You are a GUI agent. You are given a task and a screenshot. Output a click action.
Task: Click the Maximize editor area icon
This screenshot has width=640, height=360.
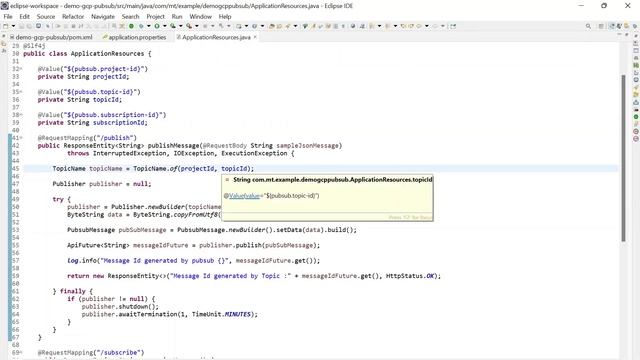[627, 35]
